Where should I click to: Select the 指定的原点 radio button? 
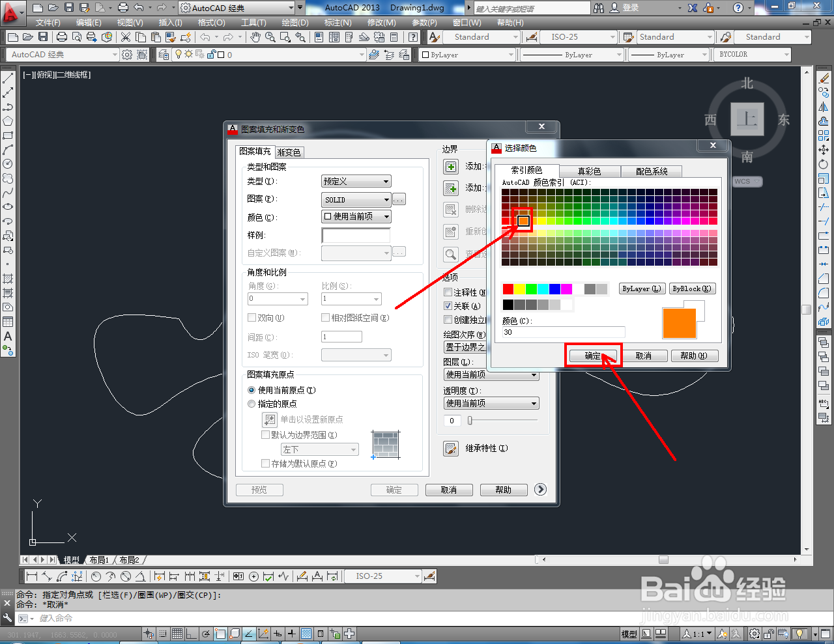coord(252,404)
